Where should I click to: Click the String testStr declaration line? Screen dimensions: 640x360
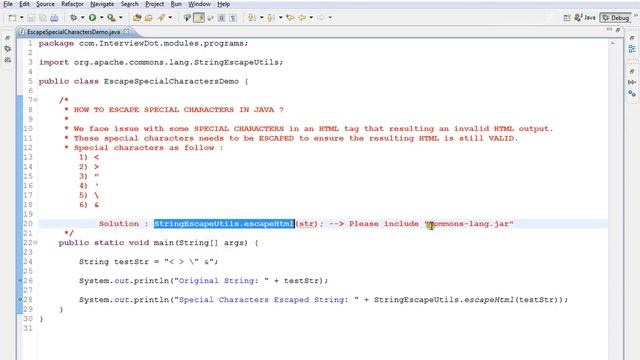click(x=149, y=262)
